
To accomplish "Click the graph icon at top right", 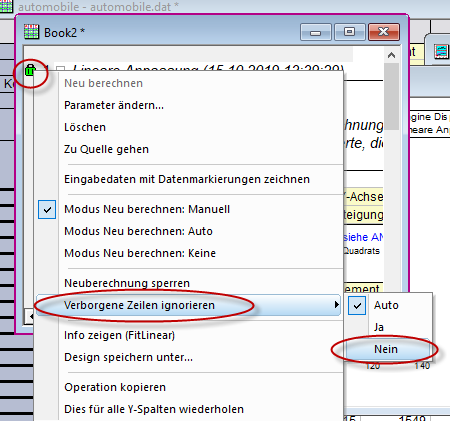I will 442,52.
